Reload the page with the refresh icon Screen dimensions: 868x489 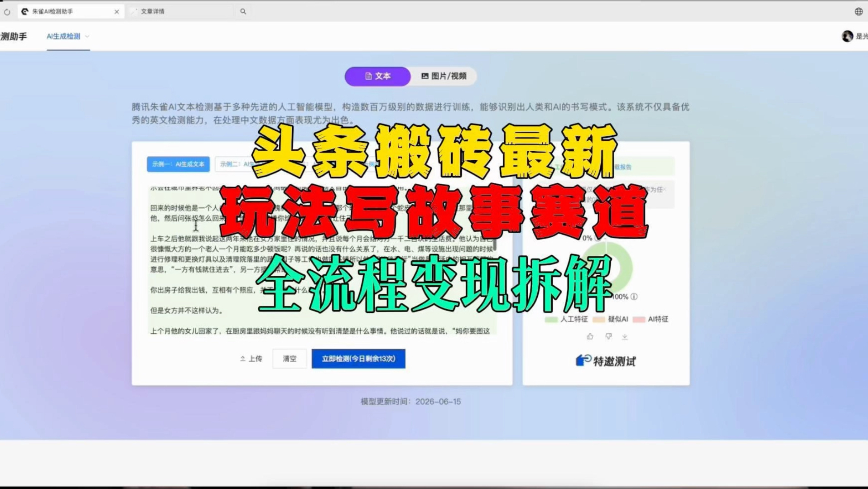click(x=7, y=12)
